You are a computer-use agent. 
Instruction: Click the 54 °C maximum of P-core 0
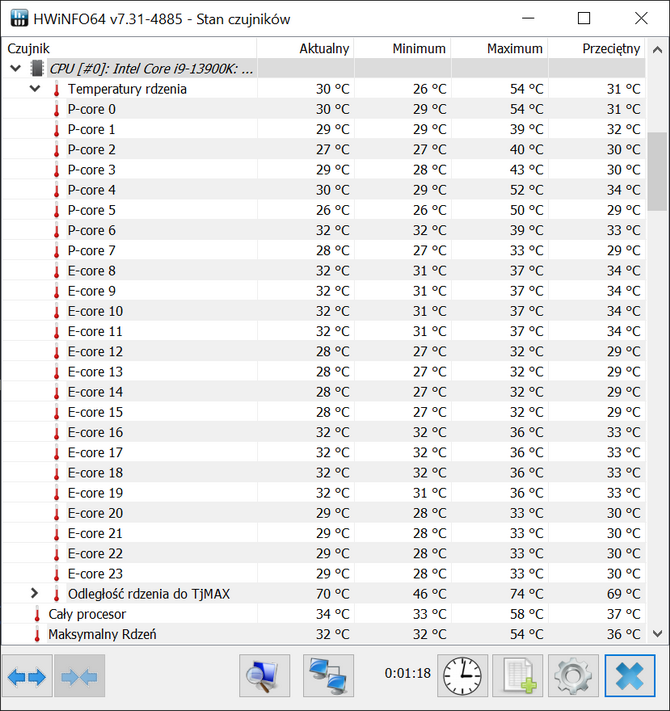(526, 109)
